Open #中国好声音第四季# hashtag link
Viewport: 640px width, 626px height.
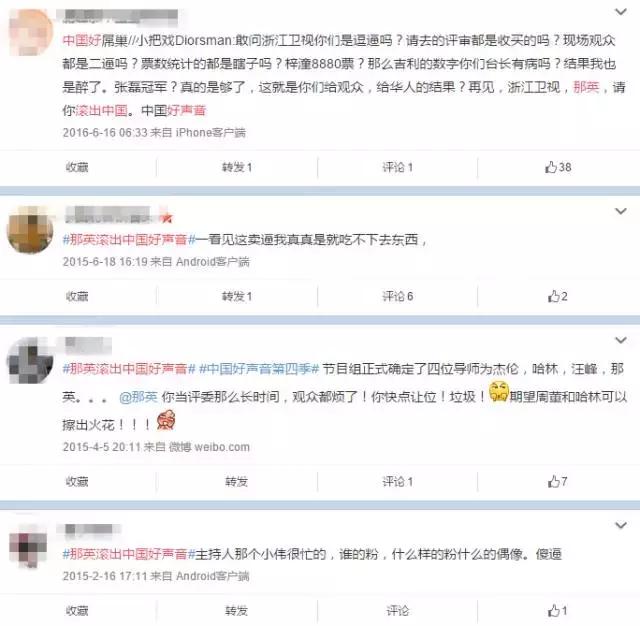[259, 369]
